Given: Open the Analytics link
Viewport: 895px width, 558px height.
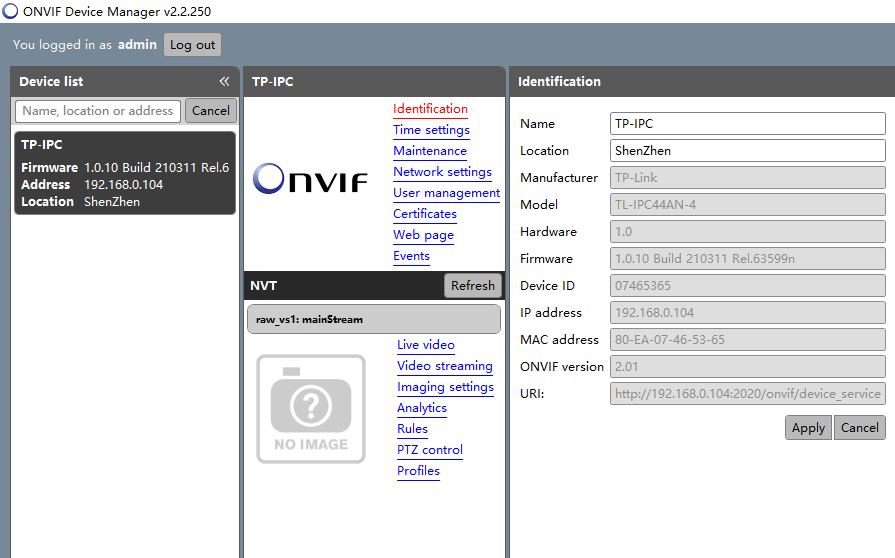Looking at the screenshot, I should (422, 408).
